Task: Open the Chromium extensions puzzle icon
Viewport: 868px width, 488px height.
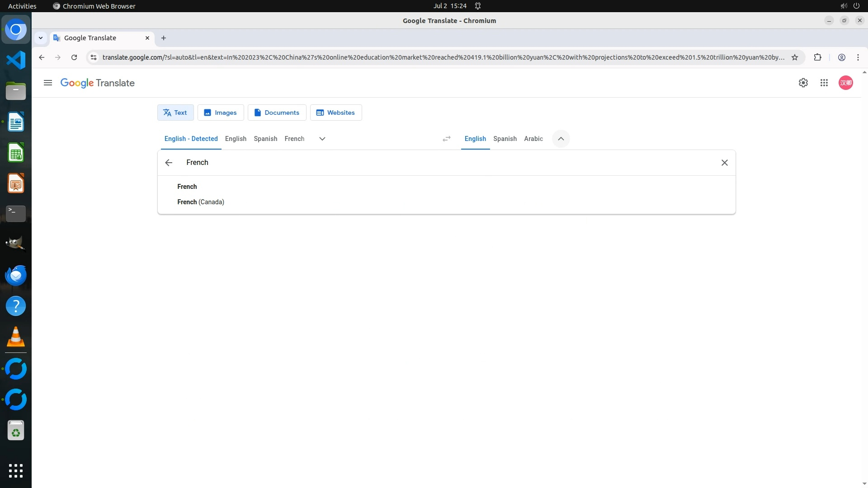Action: [x=817, y=57]
